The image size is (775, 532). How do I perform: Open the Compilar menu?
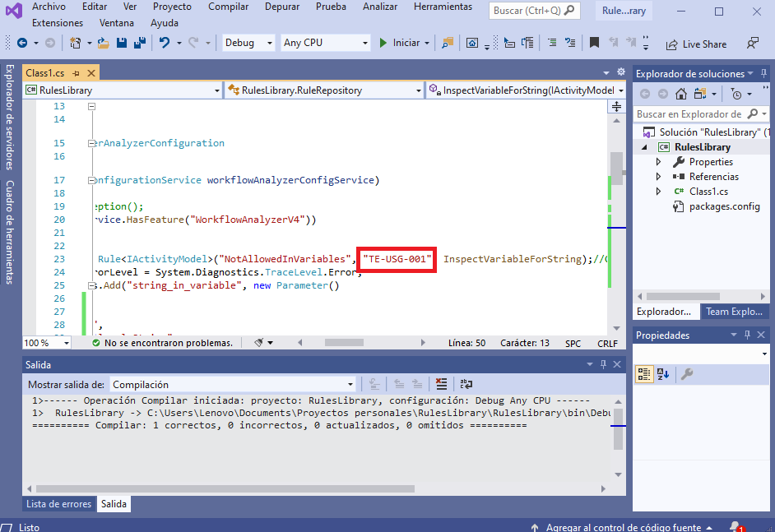click(x=229, y=7)
